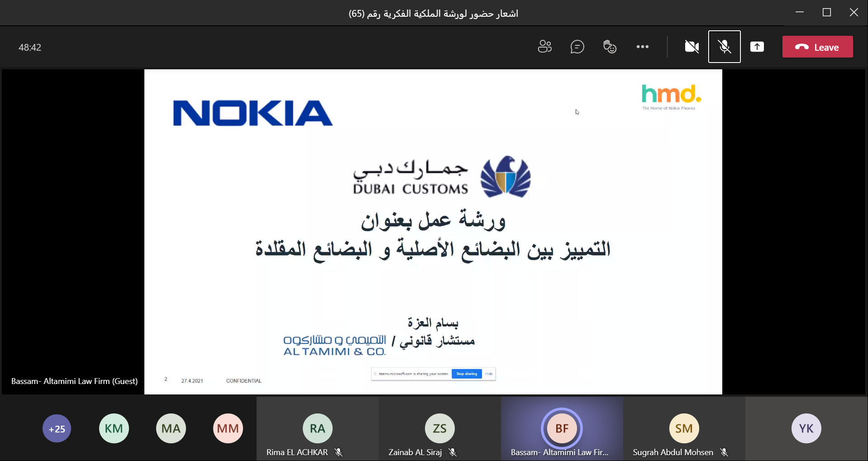This screenshot has height=461, width=868.
Task: Click Hide in the sharing notification bar
Action: [x=489, y=374]
